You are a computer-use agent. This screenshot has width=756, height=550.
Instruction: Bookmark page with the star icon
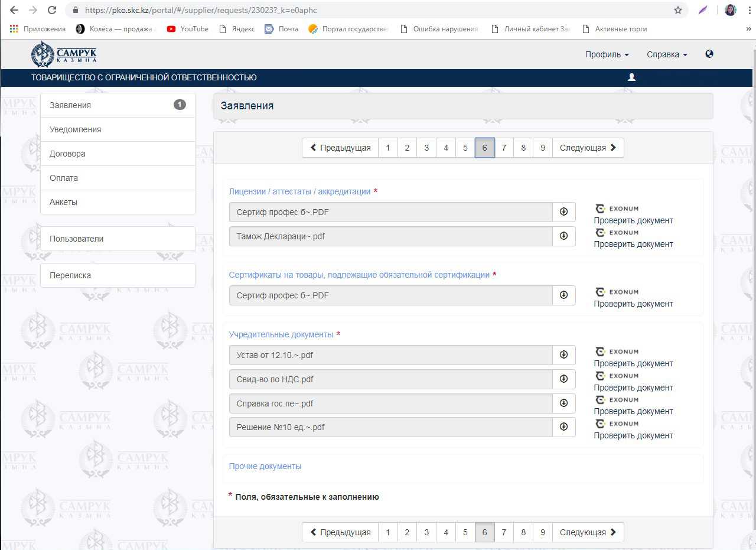coord(678,10)
